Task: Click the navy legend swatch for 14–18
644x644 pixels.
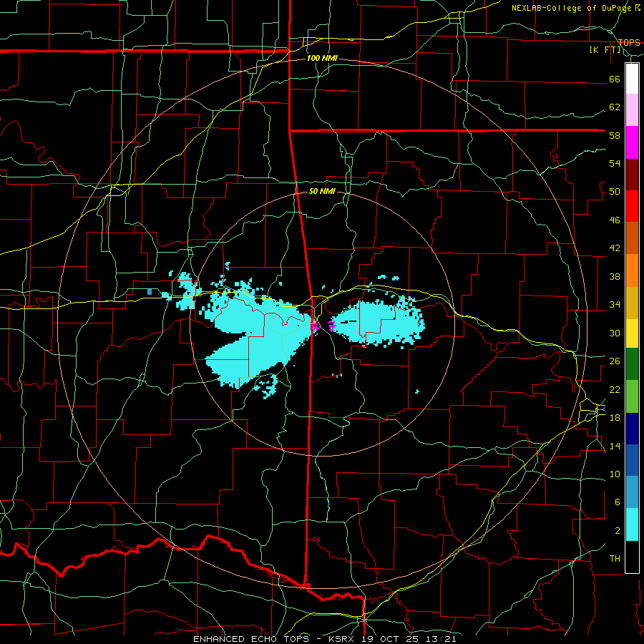Action: coord(632,429)
